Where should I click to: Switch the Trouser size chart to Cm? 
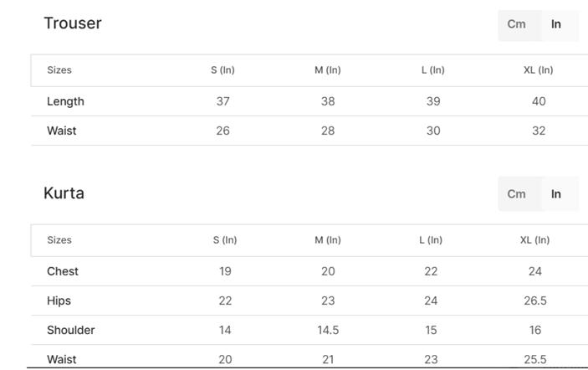click(x=517, y=24)
